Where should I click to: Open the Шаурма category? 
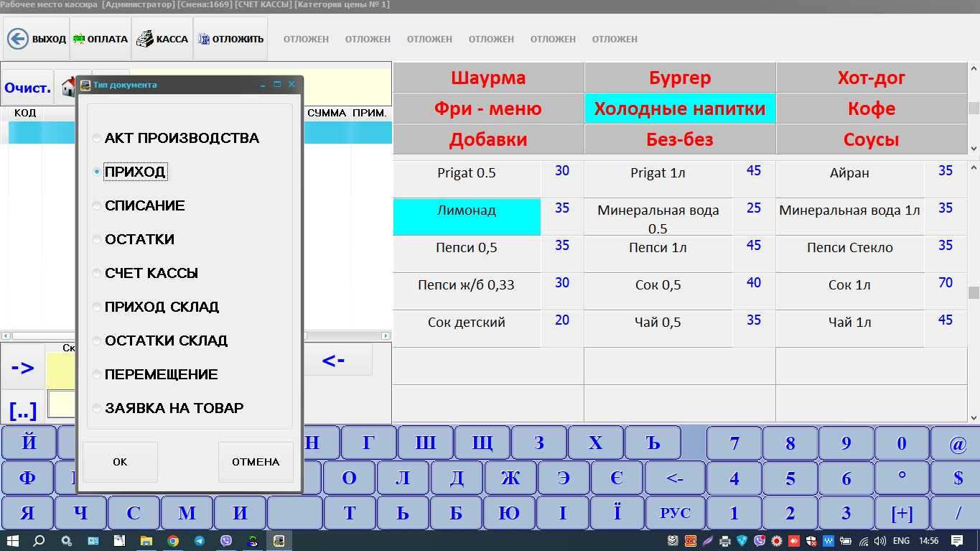point(488,78)
